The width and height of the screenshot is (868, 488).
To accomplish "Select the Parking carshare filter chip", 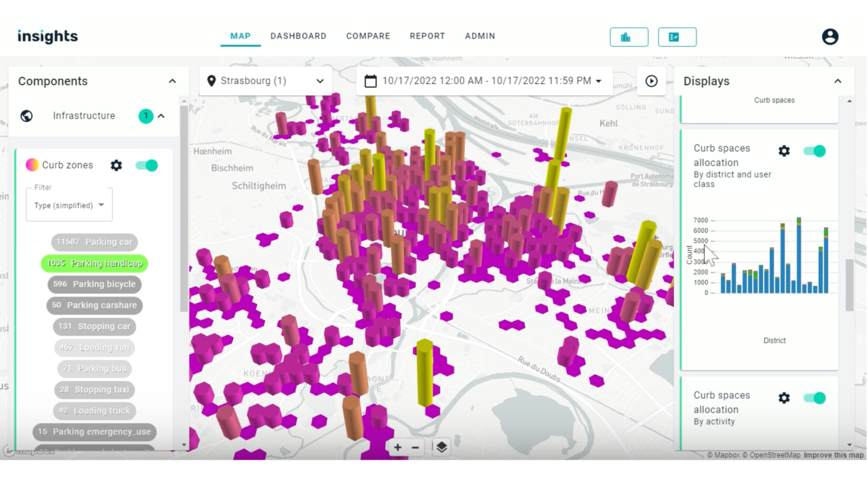I will 95,305.
